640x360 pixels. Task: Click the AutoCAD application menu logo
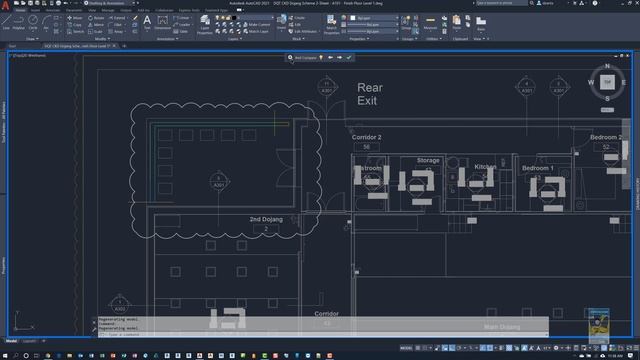tap(5, 5)
